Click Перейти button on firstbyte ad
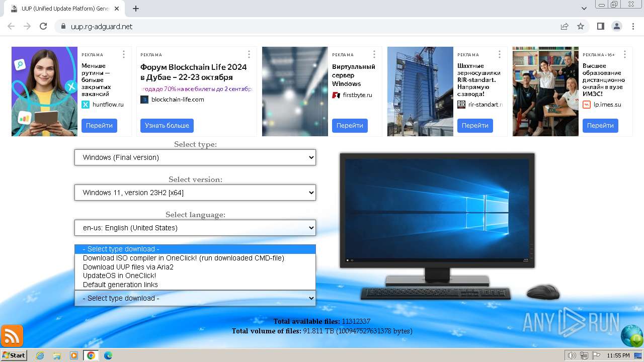This screenshot has width=644, height=362. (x=350, y=126)
